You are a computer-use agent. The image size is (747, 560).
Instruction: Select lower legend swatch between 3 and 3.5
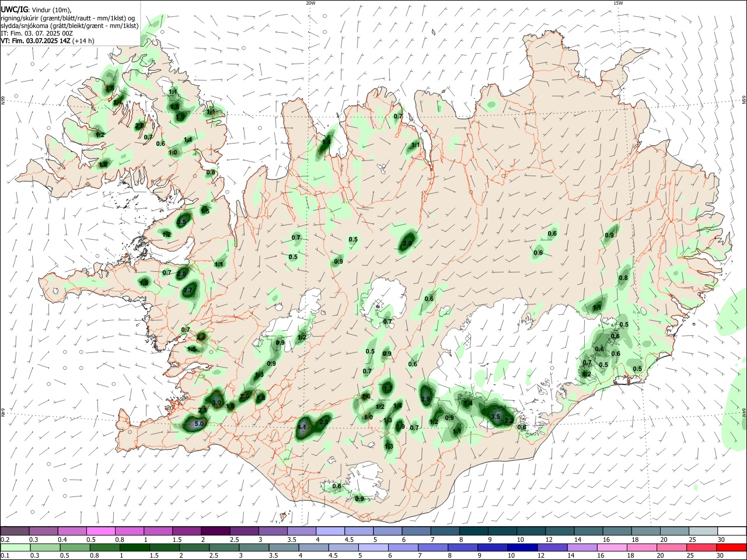click(x=253, y=547)
